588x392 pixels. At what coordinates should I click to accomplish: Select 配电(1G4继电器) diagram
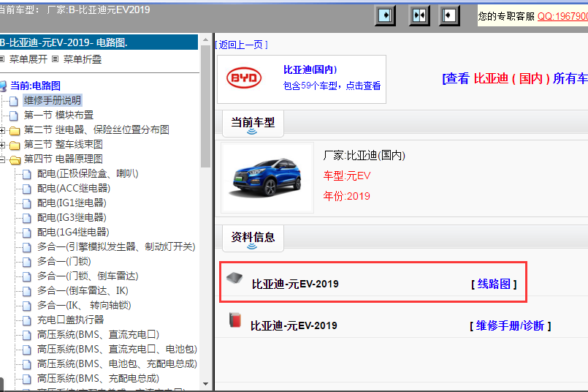tap(73, 232)
